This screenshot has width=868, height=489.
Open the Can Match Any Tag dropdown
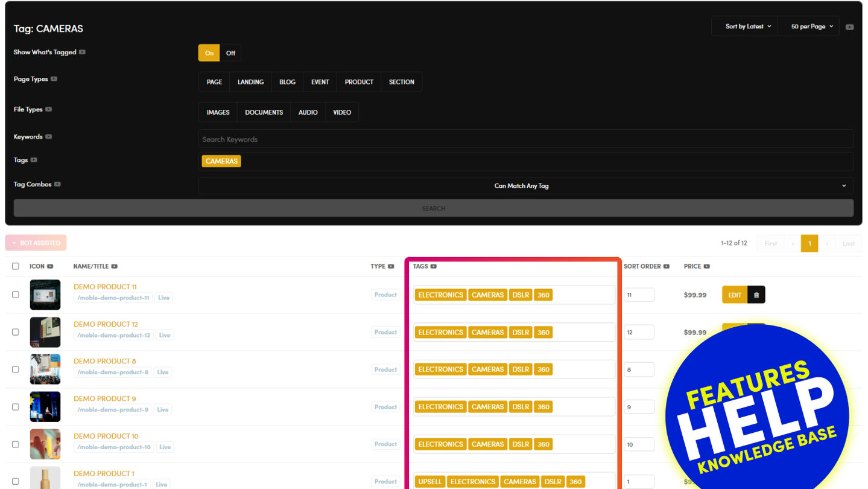525,186
